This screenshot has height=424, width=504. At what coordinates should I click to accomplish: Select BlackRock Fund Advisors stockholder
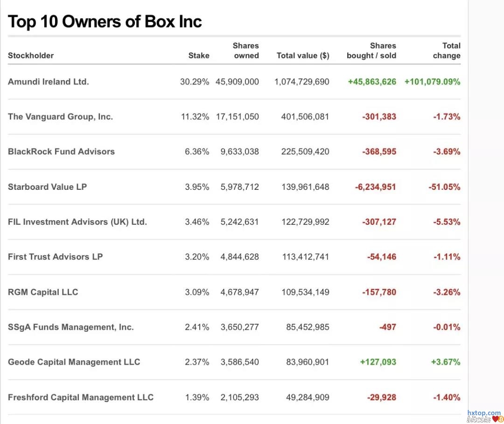click(61, 152)
